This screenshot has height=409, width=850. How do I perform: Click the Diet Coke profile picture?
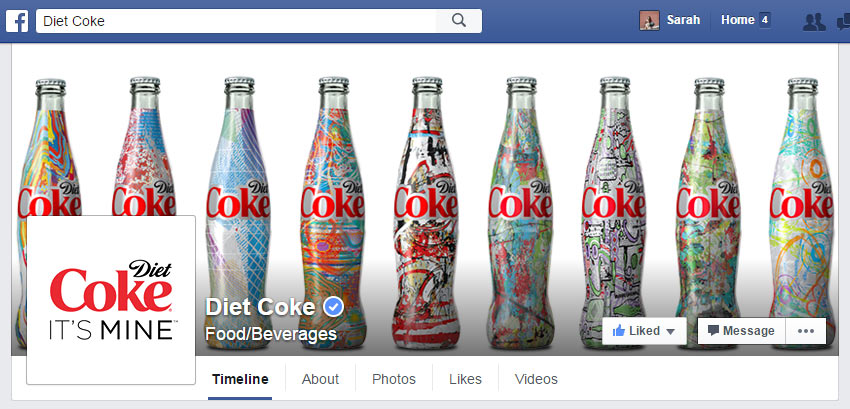click(x=111, y=299)
